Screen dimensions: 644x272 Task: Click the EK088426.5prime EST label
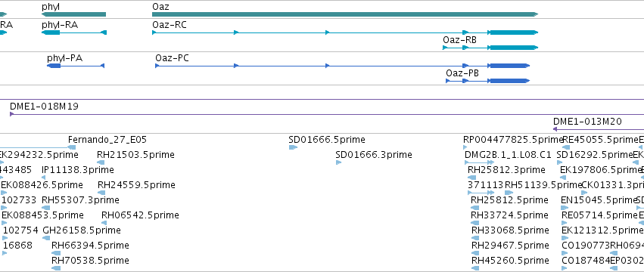(x=42, y=185)
